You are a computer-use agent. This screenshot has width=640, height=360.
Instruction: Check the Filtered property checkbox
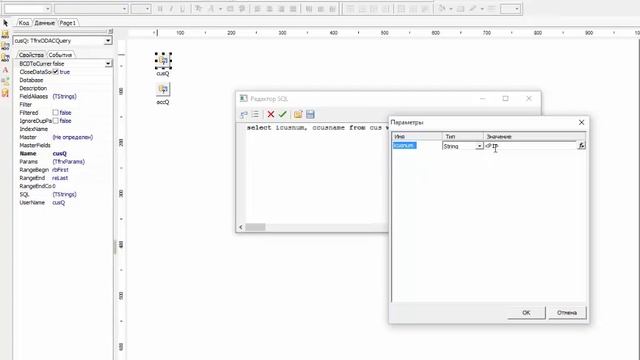tap(56, 113)
